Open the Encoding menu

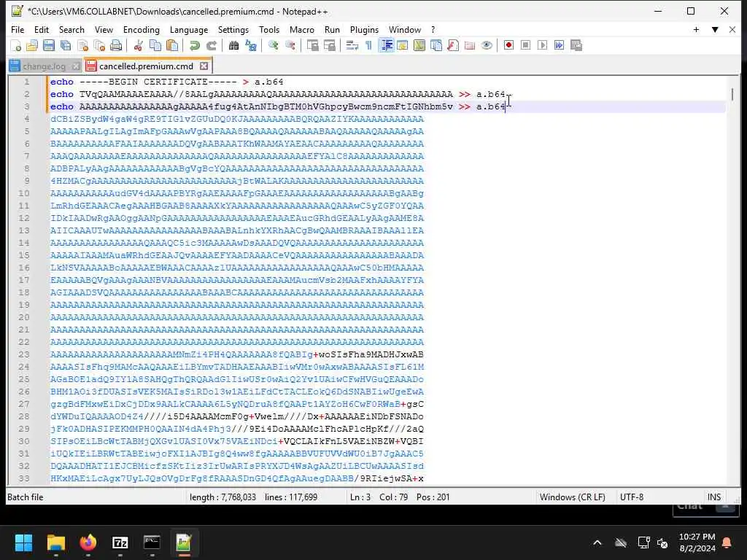141,29
